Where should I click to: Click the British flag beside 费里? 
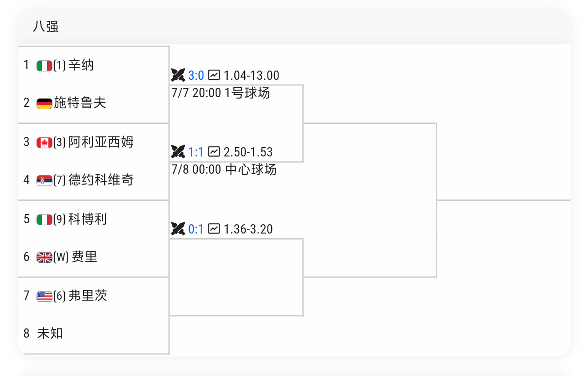coord(44,257)
